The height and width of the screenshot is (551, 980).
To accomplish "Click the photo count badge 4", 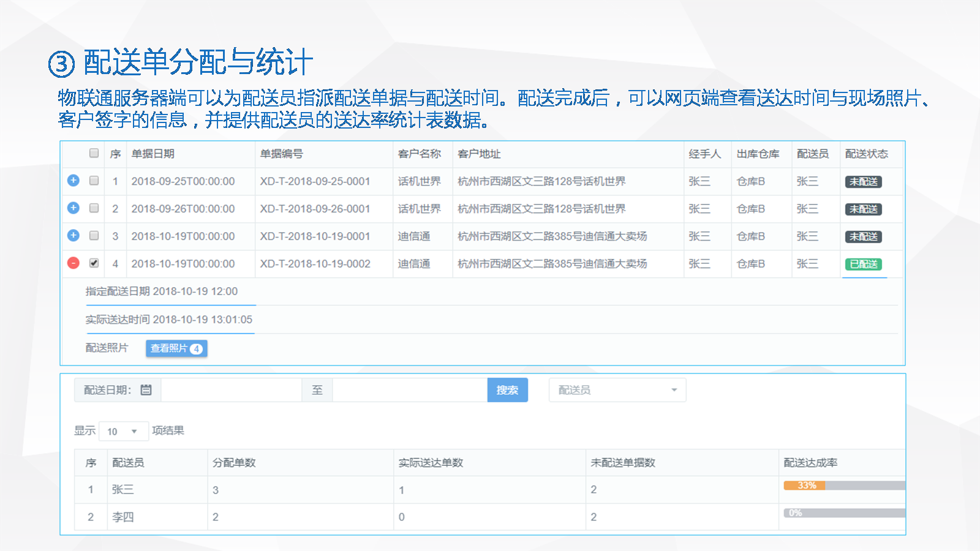I will point(196,349).
